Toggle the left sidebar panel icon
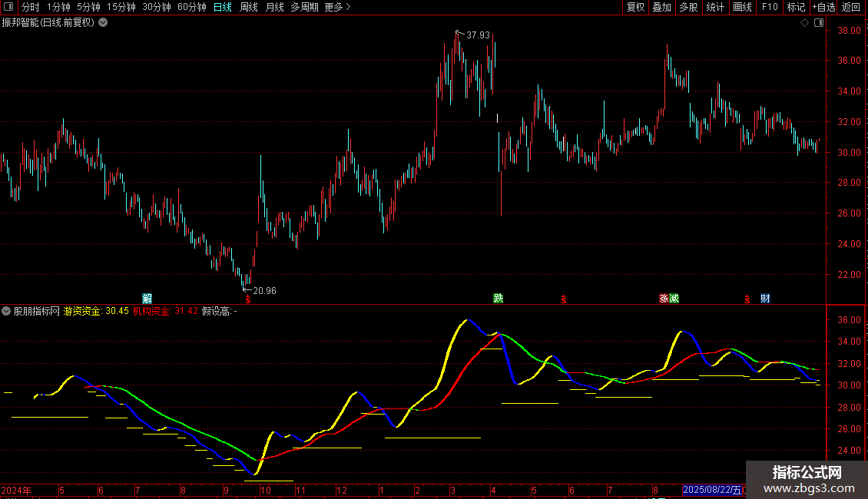 pos(8,7)
